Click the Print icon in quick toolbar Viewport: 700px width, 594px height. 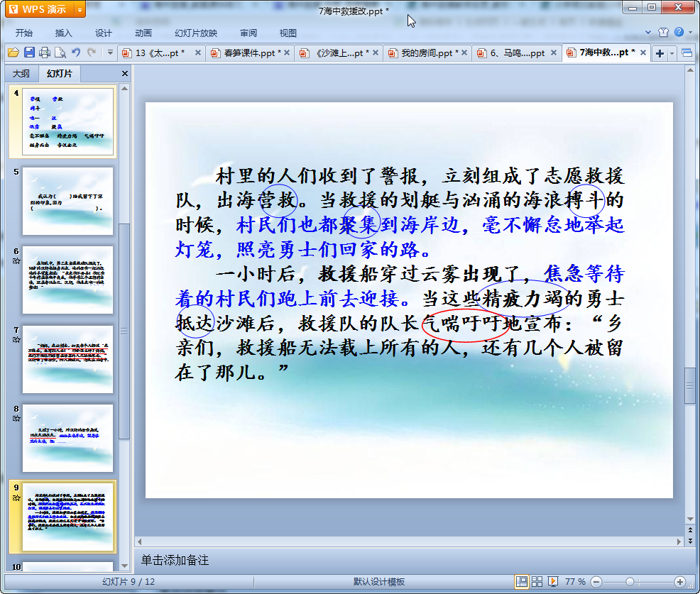[x=45, y=53]
